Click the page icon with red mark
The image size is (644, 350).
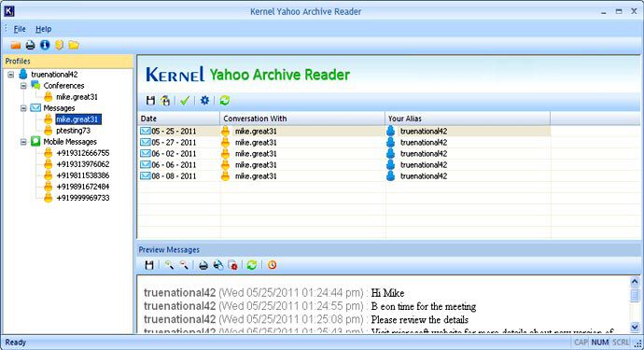click(x=233, y=265)
